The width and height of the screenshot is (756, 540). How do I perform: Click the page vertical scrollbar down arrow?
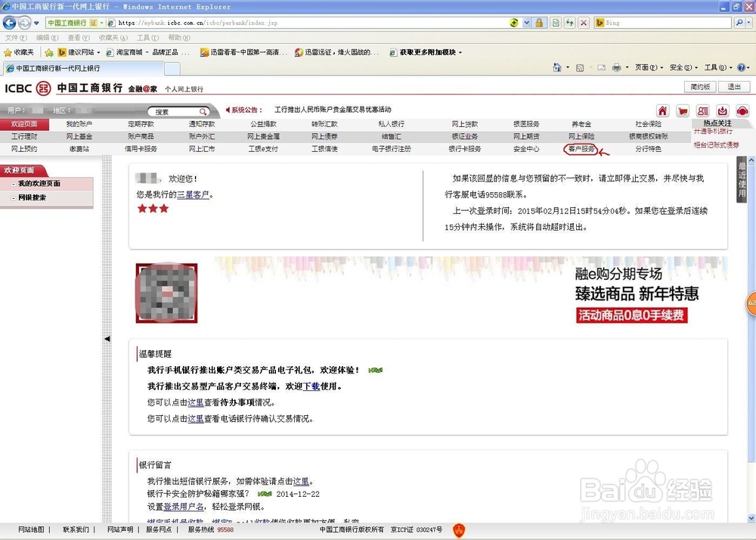tap(751, 518)
